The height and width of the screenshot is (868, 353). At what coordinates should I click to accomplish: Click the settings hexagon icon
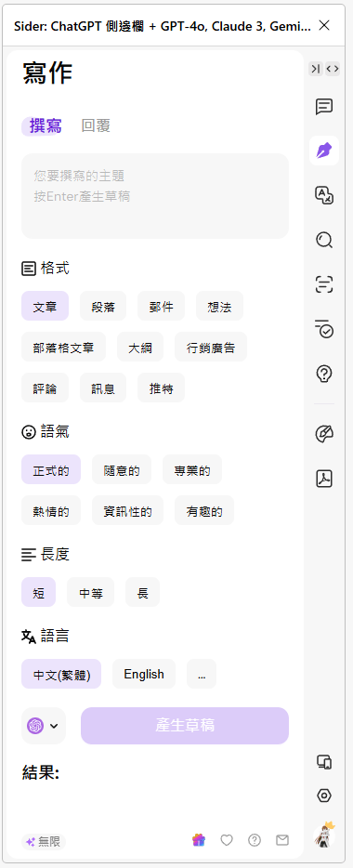323,796
